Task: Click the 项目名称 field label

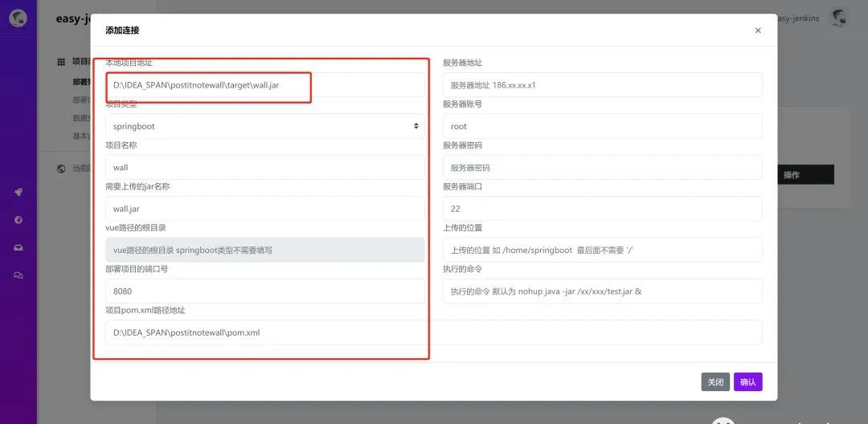Action: pyautogui.click(x=121, y=145)
